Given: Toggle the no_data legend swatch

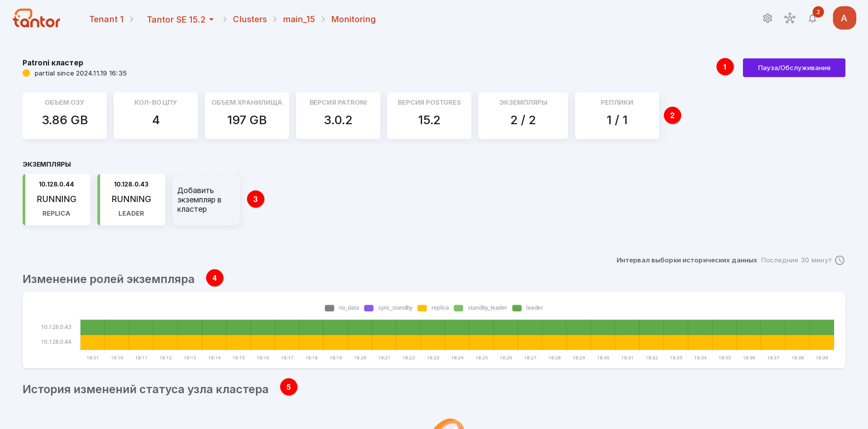Looking at the screenshot, I should tap(330, 308).
